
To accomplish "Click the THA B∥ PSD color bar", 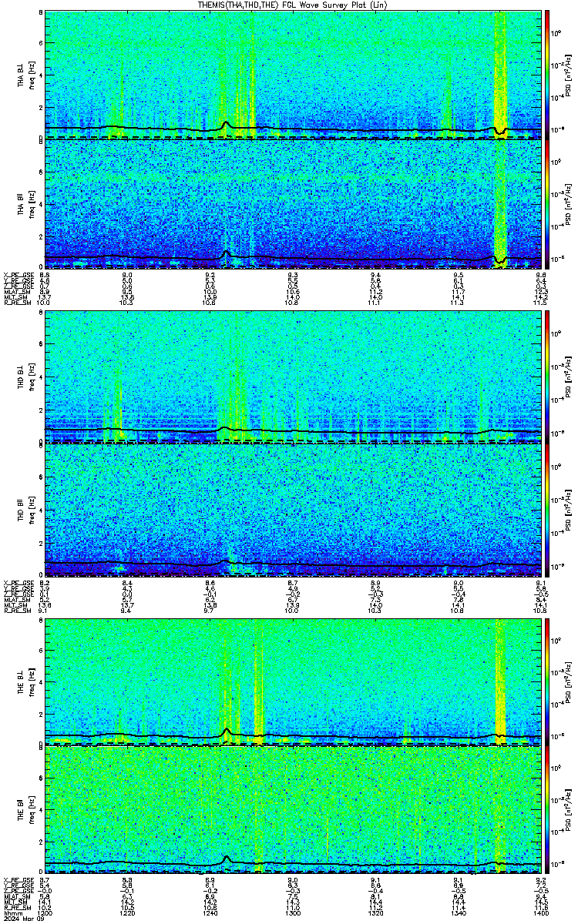I will 547,203.
